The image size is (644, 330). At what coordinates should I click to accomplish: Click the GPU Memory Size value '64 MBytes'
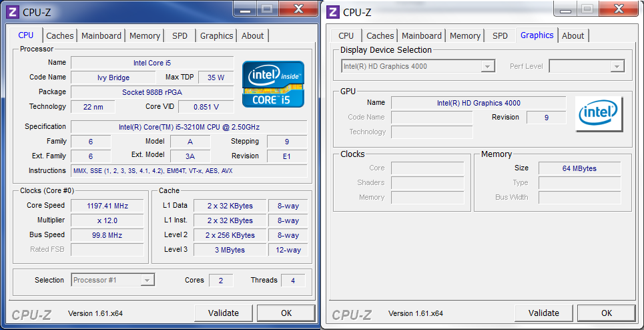click(579, 168)
